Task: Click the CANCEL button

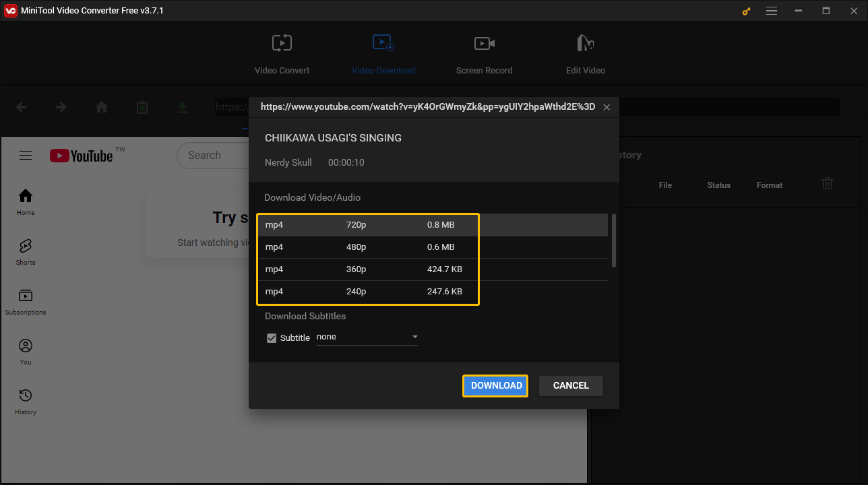Action: pos(571,385)
